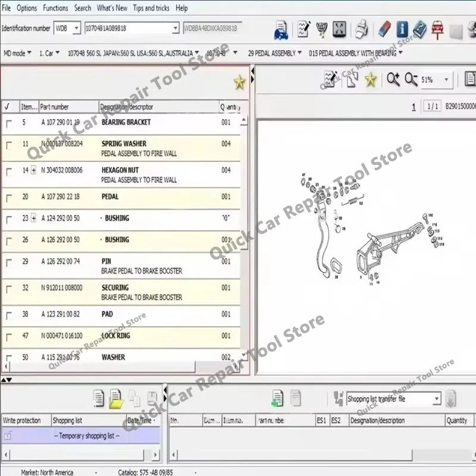Open the blue info icon
This screenshot has height=476, width=476.
click(x=402, y=29)
